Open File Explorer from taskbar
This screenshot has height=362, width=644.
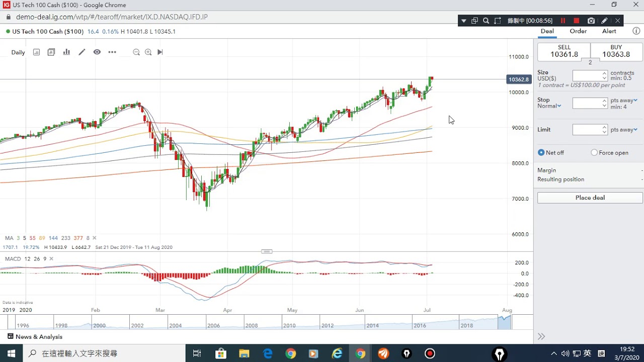coord(244,353)
